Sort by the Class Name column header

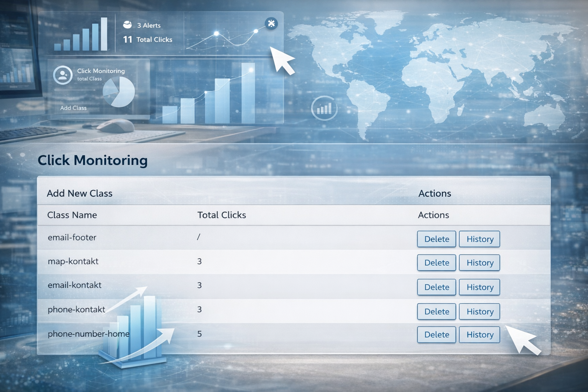(72, 215)
